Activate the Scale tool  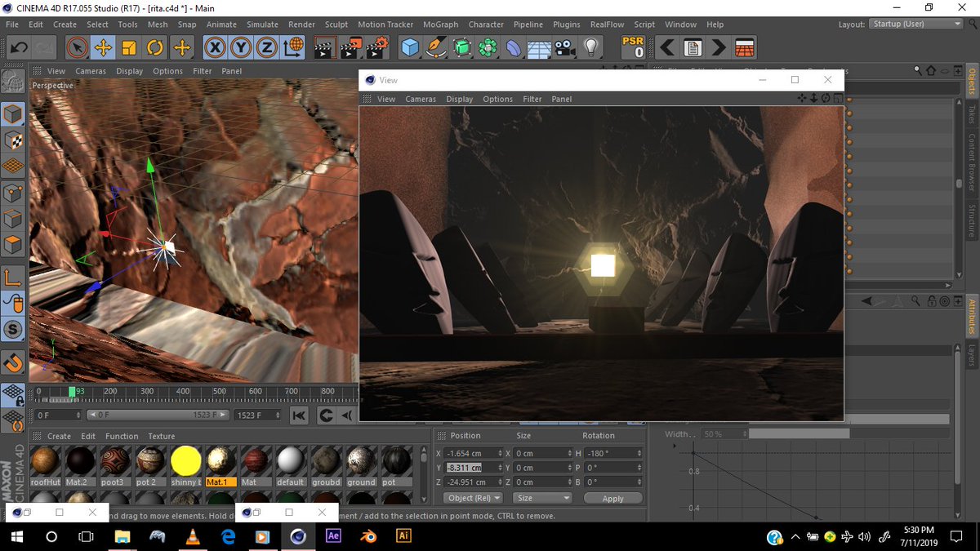(x=130, y=47)
